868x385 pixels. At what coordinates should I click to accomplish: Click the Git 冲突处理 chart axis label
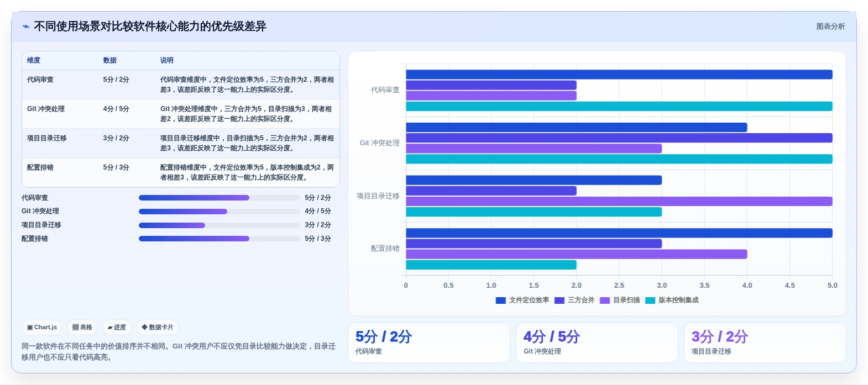(x=380, y=143)
